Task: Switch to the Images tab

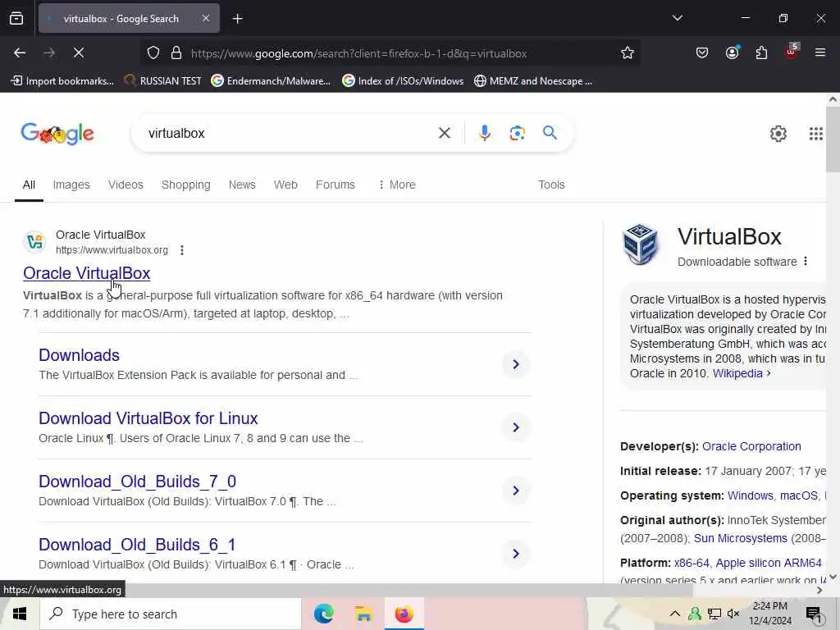Action: tap(71, 185)
